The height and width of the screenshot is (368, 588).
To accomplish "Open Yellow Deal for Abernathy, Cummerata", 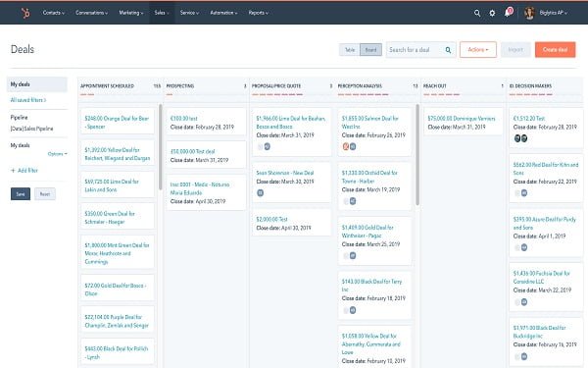I will pyautogui.click(x=371, y=344).
